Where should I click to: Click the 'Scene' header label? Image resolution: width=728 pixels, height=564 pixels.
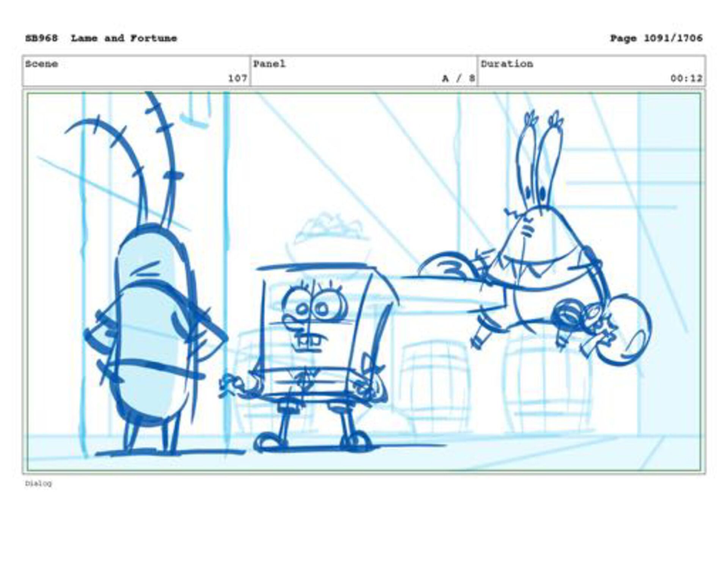[x=42, y=64]
